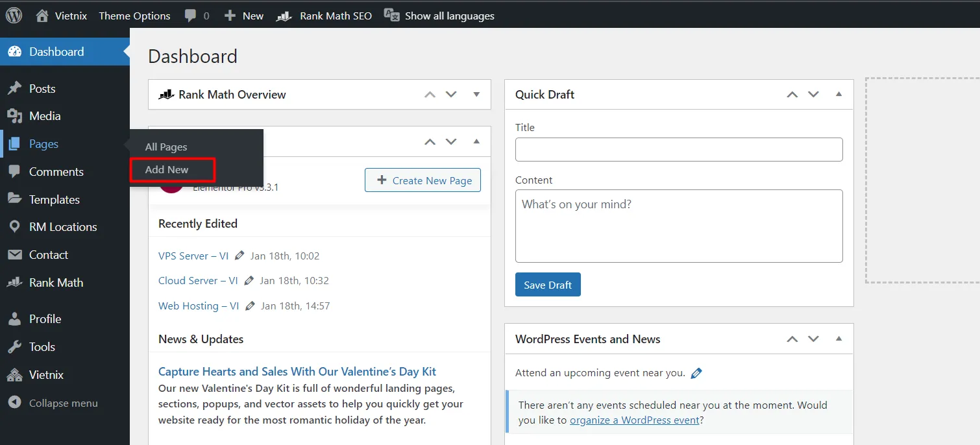Open Rank Math SEO from the admin bar
This screenshot has width=980, height=445.
[323, 15]
